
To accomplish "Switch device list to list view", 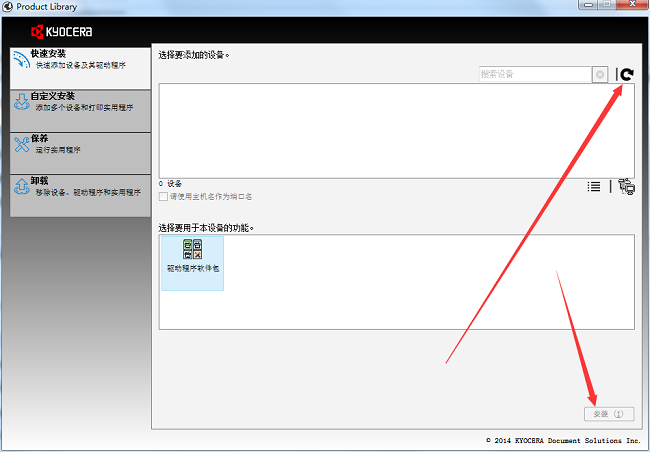I will tap(594, 187).
